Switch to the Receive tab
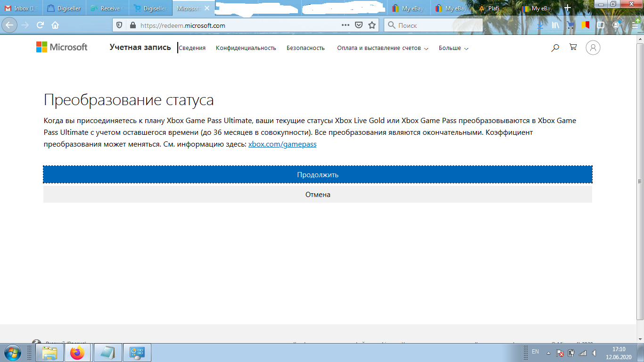644x362 pixels. click(107, 8)
